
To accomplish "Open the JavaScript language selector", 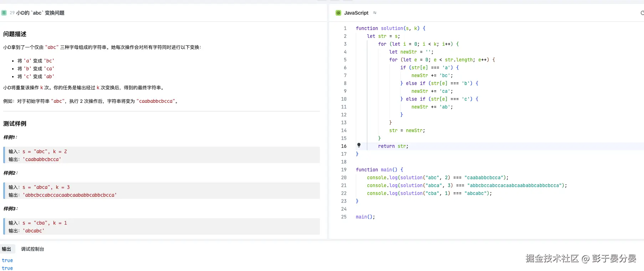I will pos(356,13).
